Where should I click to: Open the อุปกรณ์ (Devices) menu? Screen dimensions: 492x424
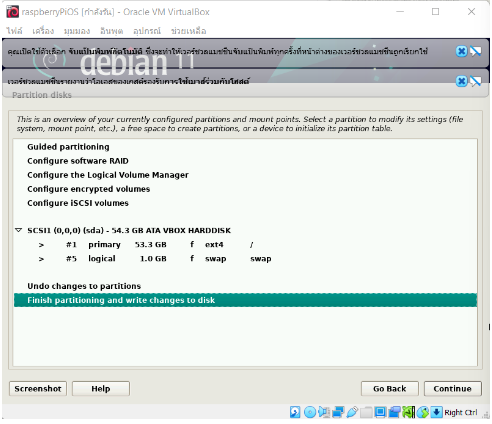pos(147,31)
